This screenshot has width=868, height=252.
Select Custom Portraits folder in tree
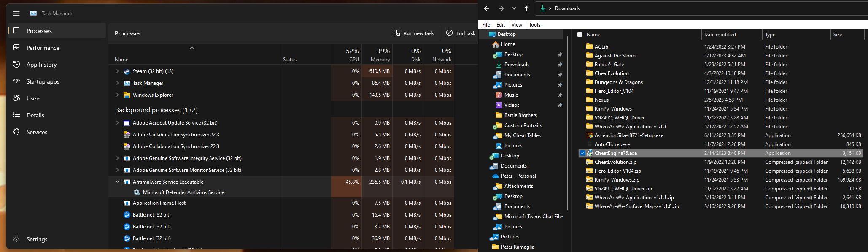coord(523,125)
